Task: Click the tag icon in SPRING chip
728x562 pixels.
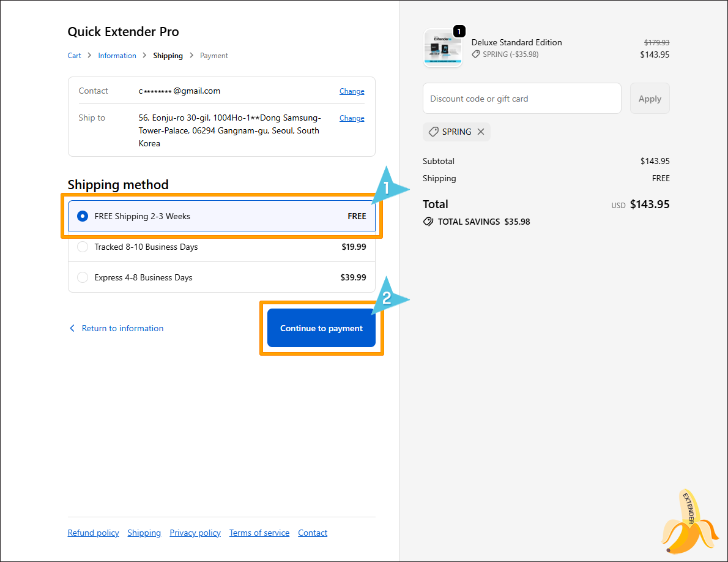Action: pos(434,132)
